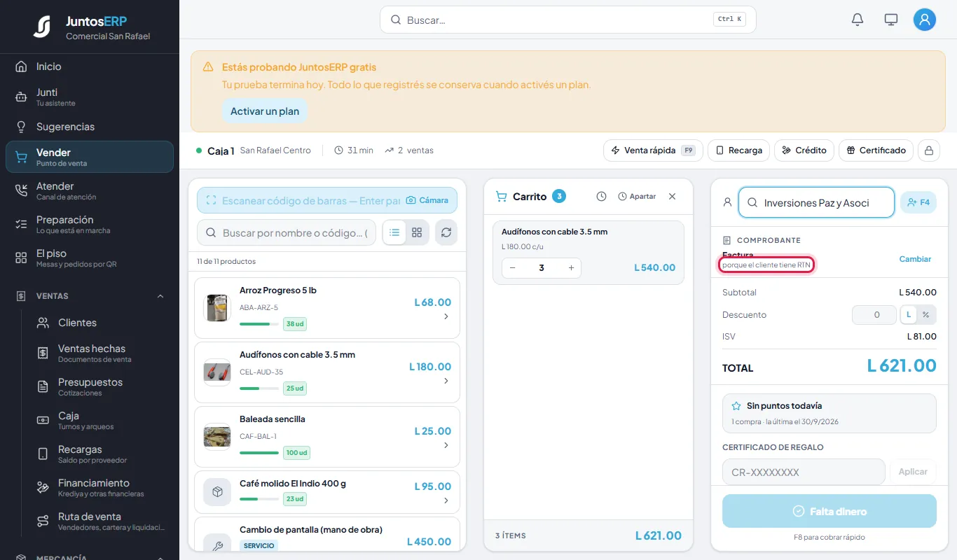Image resolution: width=957 pixels, height=560 pixels.
Task: Click the customer search field
Action: point(816,202)
